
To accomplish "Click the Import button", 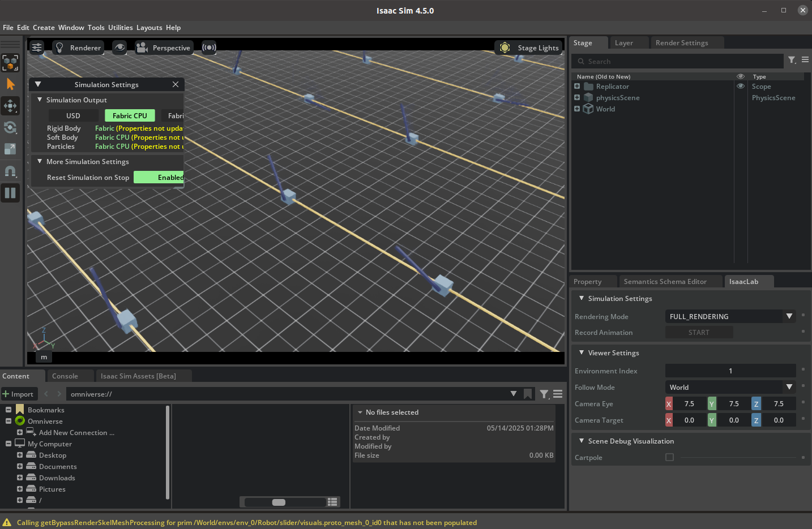I will coord(18,394).
